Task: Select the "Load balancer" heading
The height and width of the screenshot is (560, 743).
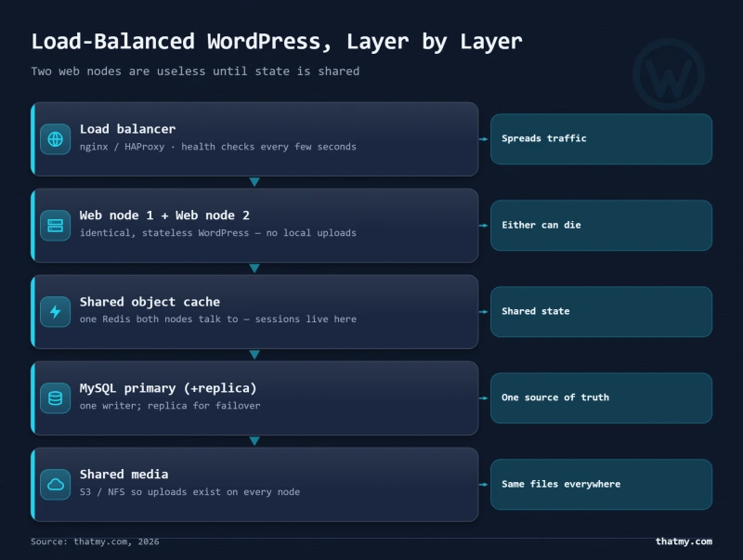Action: tap(127, 129)
